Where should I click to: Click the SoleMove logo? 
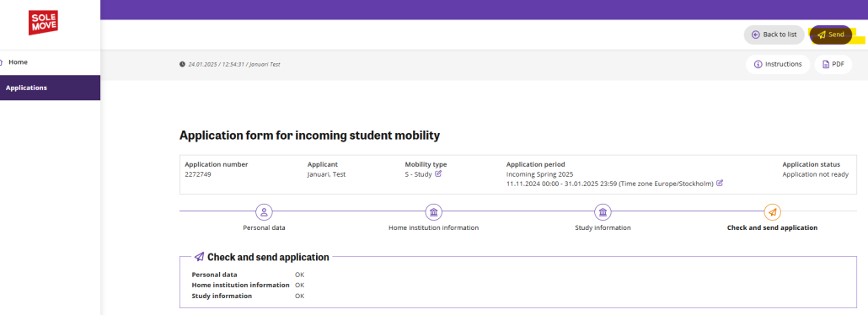pyautogui.click(x=43, y=22)
